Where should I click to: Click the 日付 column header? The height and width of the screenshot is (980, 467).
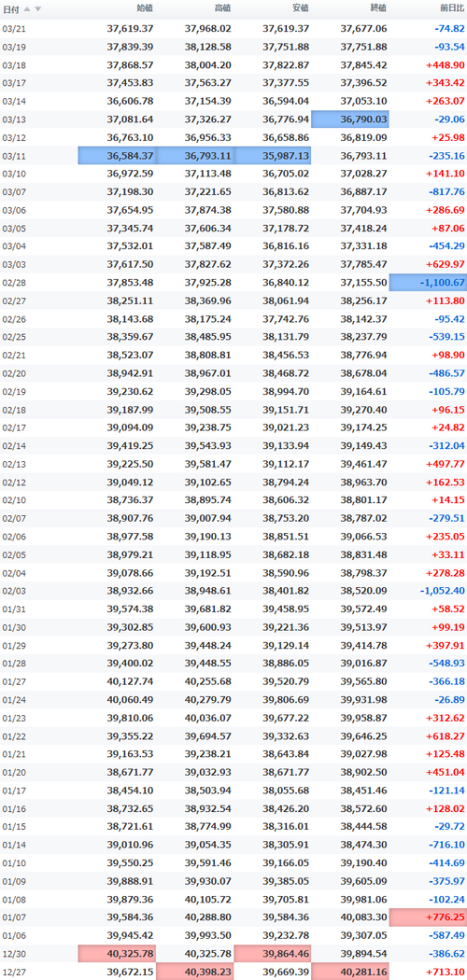(x=10, y=8)
